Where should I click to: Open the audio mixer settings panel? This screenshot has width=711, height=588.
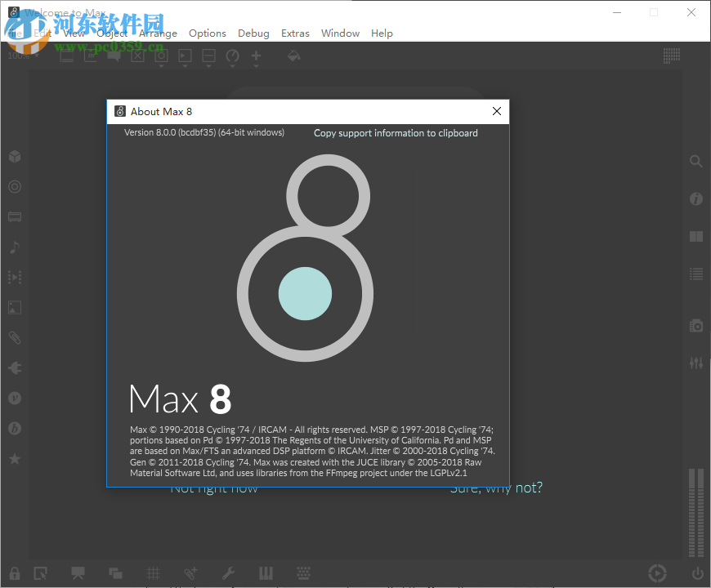pyautogui.click(x=695, y=362)
